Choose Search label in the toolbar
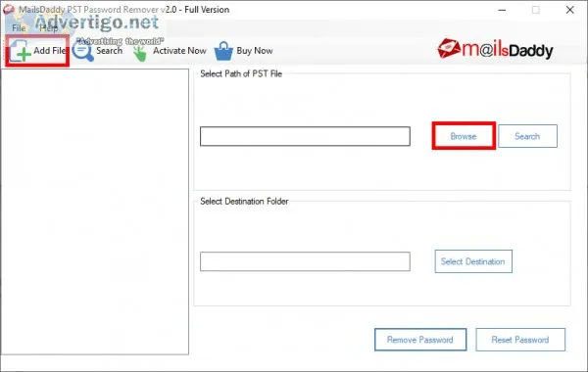Screen dimensions: 588x372 pyautogui.click(x=109, y=51)
